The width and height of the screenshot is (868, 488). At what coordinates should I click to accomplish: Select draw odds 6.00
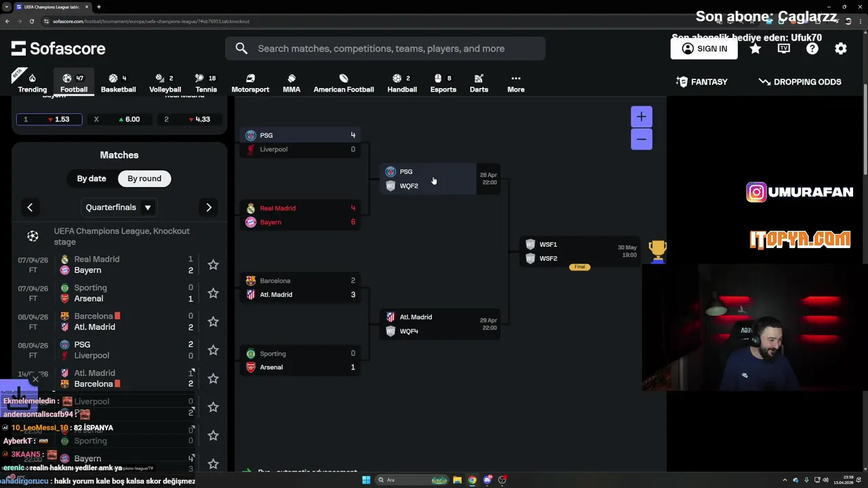[x=119, y=119]
